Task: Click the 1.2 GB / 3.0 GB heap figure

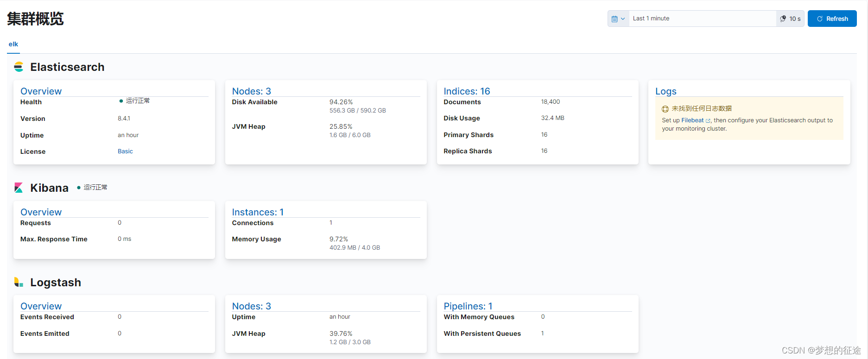Action: [x=350, y=342]
